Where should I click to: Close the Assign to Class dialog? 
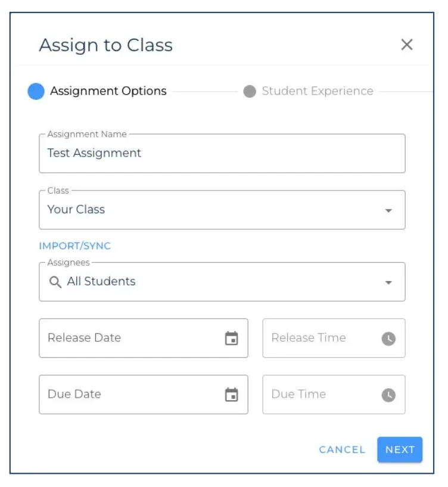pyautogui.click(x=407, y=45)
